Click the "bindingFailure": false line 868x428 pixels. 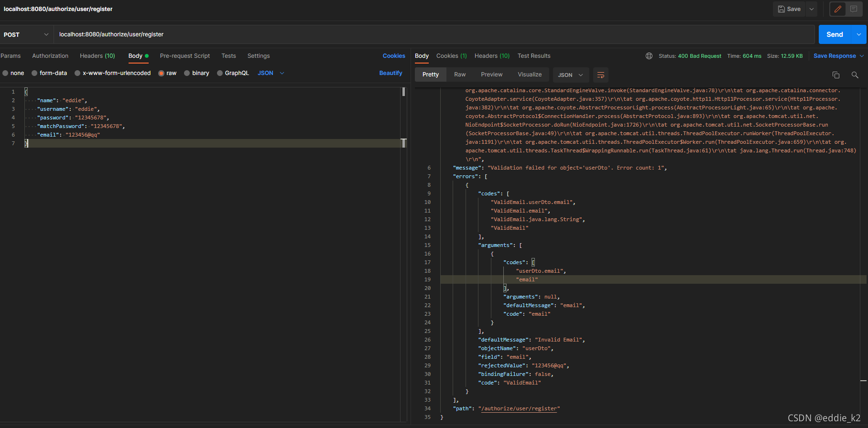coord(516,374)
